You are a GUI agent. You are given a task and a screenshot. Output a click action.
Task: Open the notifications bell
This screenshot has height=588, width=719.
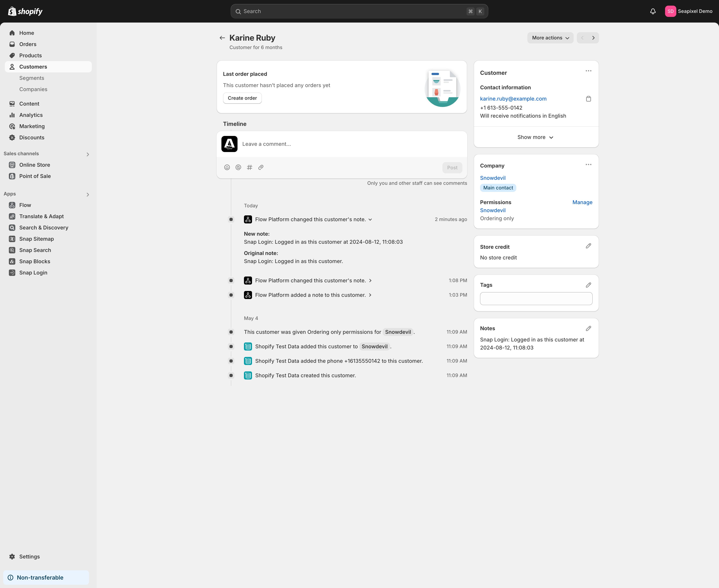point(653,11)
